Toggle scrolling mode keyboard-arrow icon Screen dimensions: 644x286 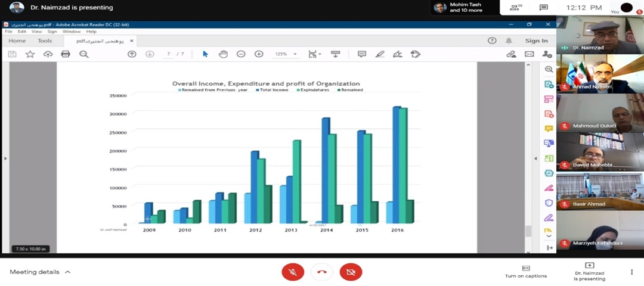pos(336,54)
